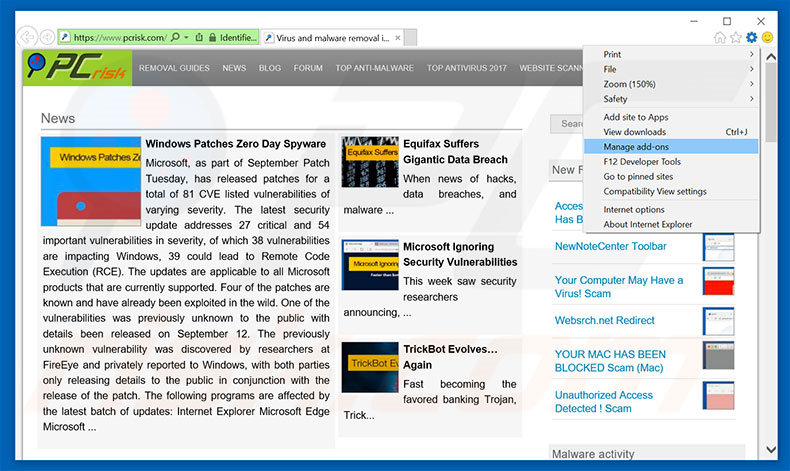Open Your Computer May Have a Virus! Scam
Screen dimensions: 790x471
(619, 287)
